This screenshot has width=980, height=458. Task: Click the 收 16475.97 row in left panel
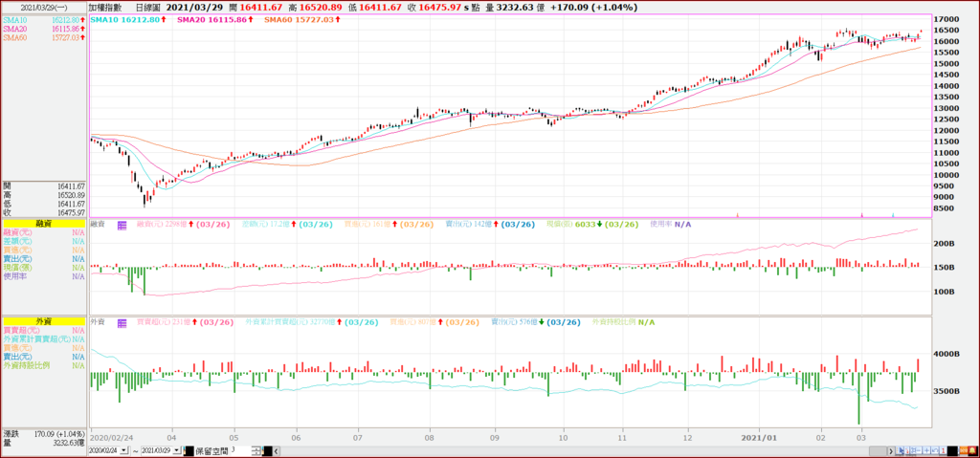(x=44, y=212)
